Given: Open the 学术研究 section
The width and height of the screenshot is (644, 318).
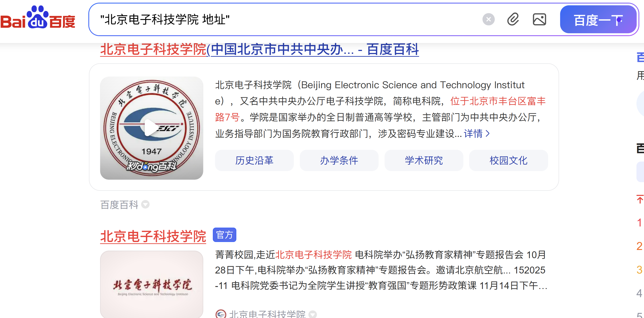Looking at the screenshot, I should click(424, 160).
